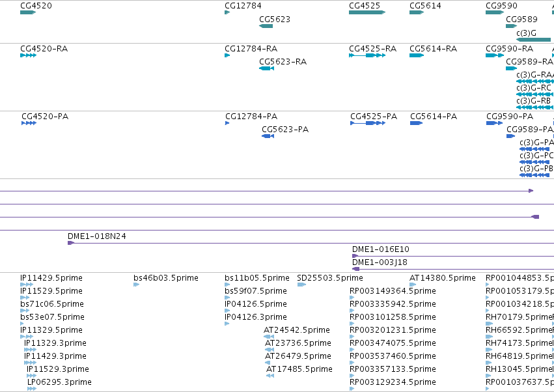Select the bs71c06.5prime EST label
554x392 pixels.
tap(52, 304)
